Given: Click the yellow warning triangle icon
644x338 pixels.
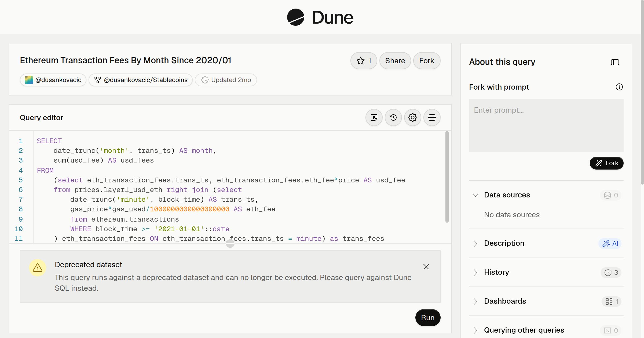Looking at the screenshot, I should click(x=38, y=267).
